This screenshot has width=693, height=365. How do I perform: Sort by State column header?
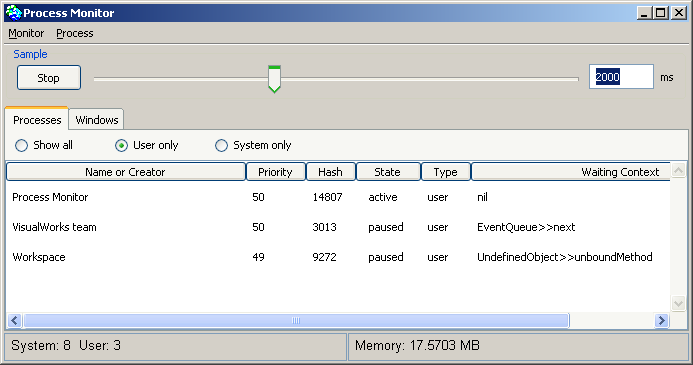[388, 172]
